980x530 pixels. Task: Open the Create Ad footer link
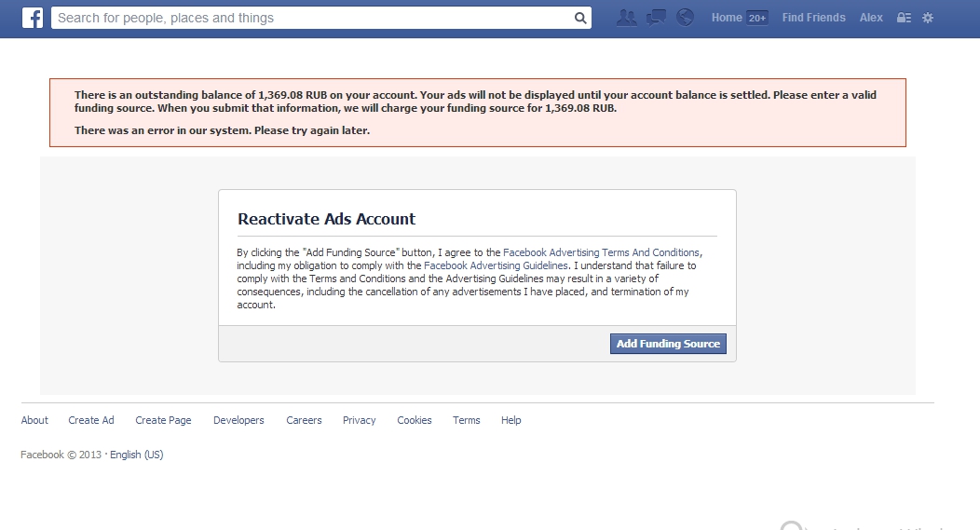(91, 420)
